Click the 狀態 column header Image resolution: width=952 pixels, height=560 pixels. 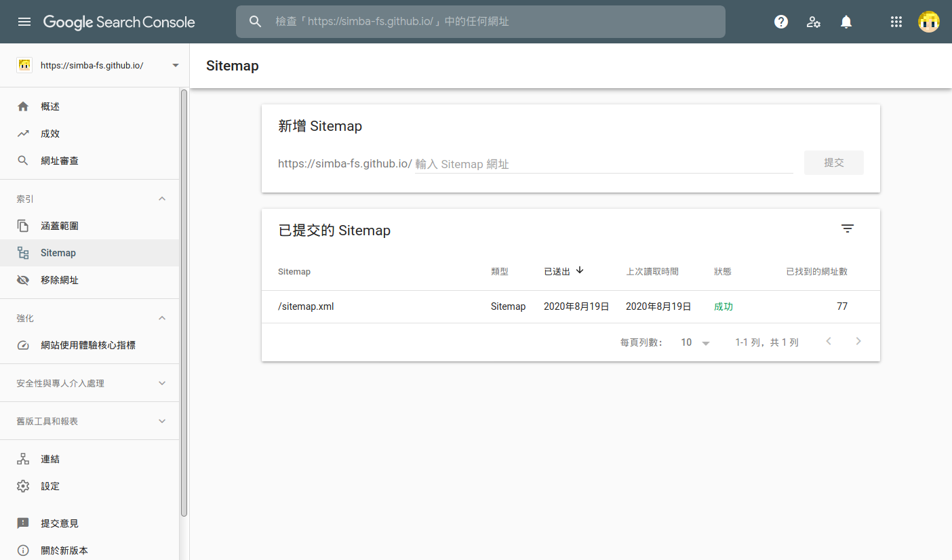pos(723,271)
